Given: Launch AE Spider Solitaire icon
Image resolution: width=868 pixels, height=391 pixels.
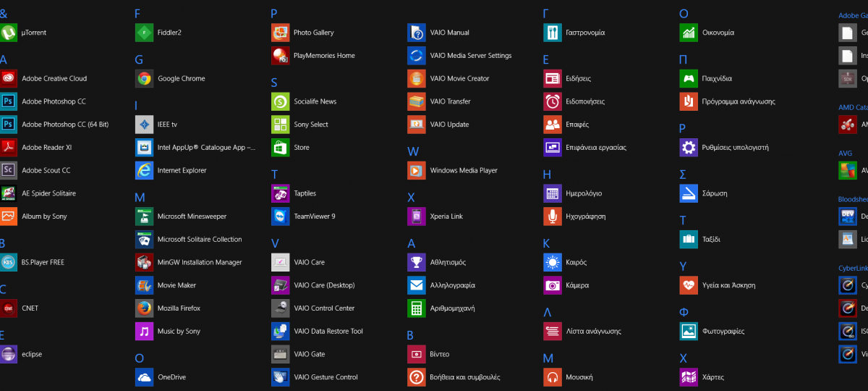Looking at the screenshot, I should (x=8, y=193).
